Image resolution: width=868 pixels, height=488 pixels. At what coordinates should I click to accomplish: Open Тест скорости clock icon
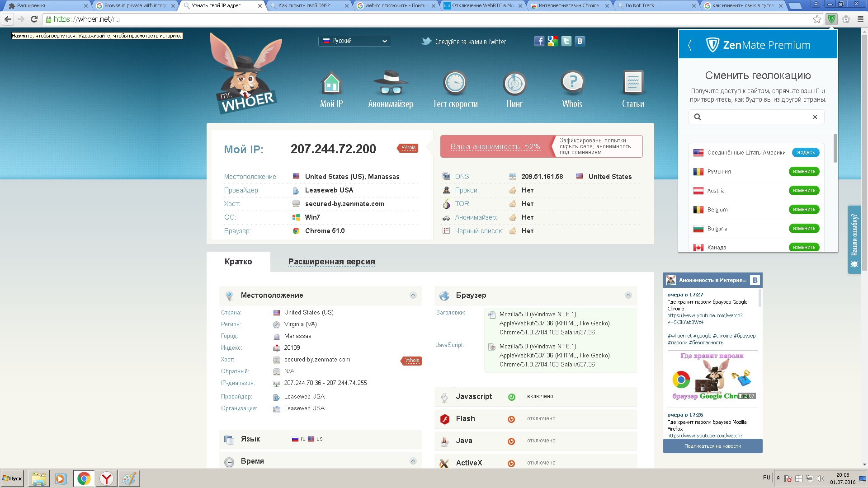point(455,83)
